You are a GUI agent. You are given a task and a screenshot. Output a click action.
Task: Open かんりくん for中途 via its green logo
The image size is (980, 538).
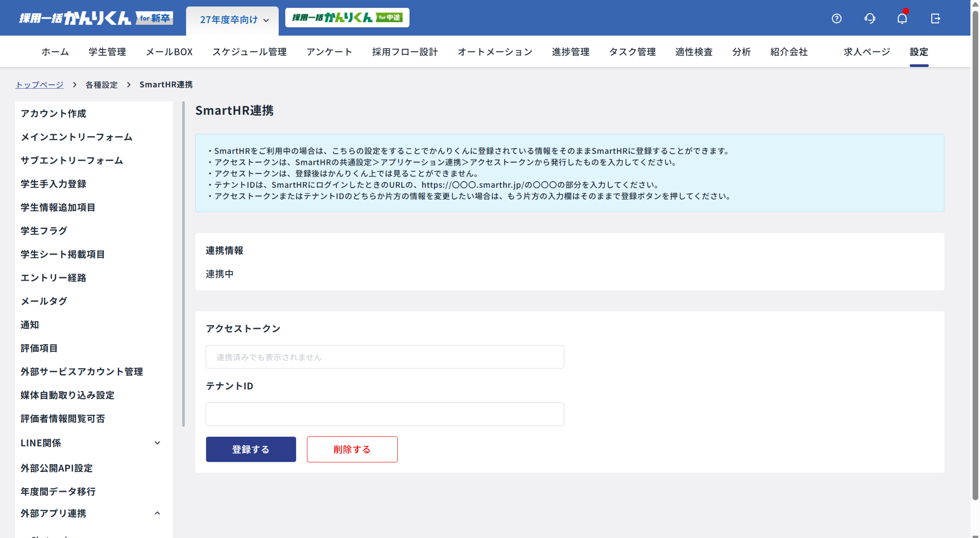(x=347, y=17)
